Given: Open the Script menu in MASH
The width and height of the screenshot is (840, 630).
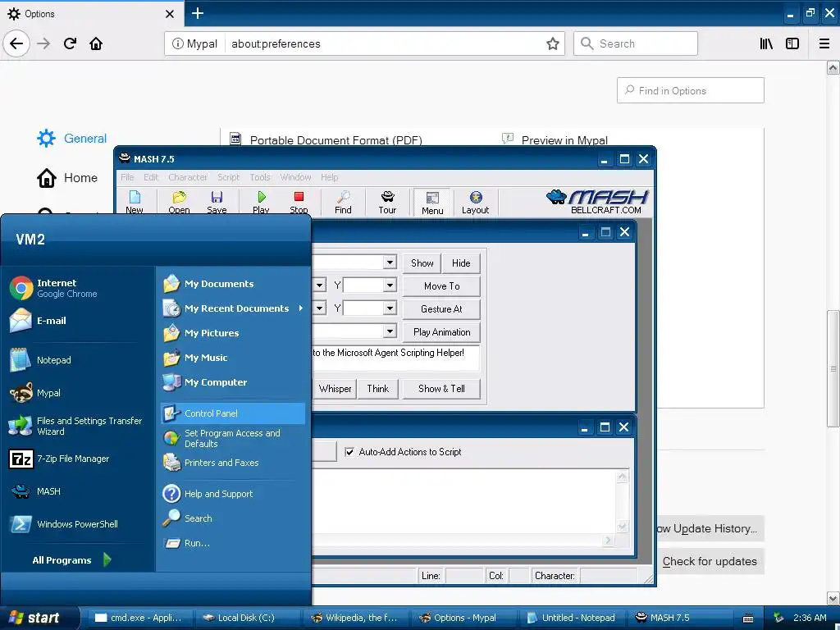Looking at the screenshot, I should pyautogui.click(x=228, y=177).
